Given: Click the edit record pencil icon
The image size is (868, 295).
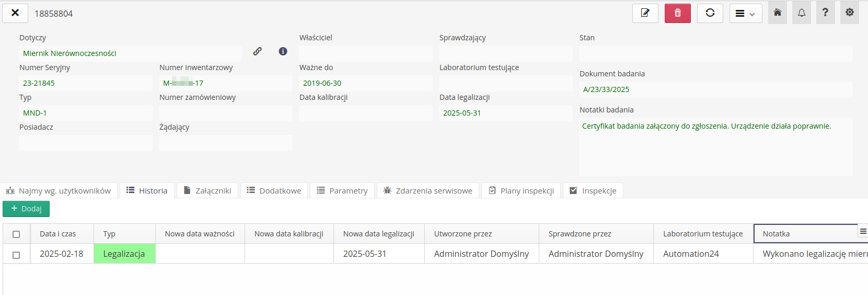Looking at the screenshot, I should 645,13.
